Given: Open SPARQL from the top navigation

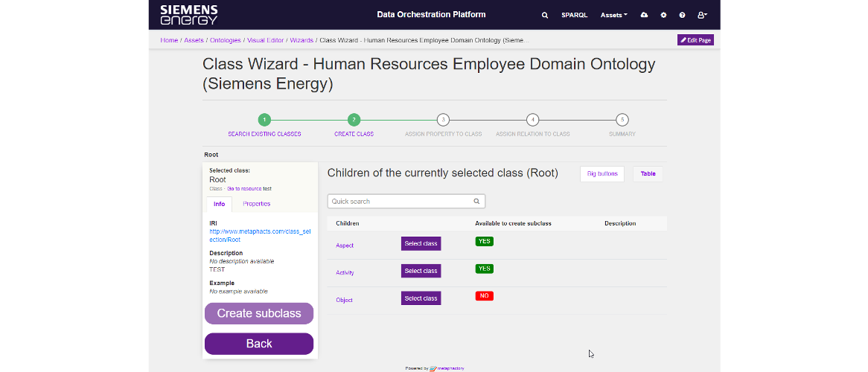Looking at the screenshot, I should click(x=574, y=15).
